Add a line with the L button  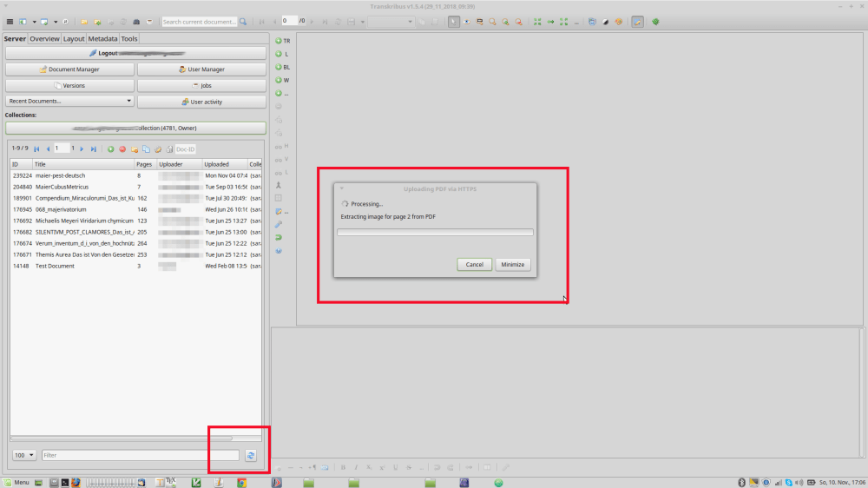[x=282, y=54]
